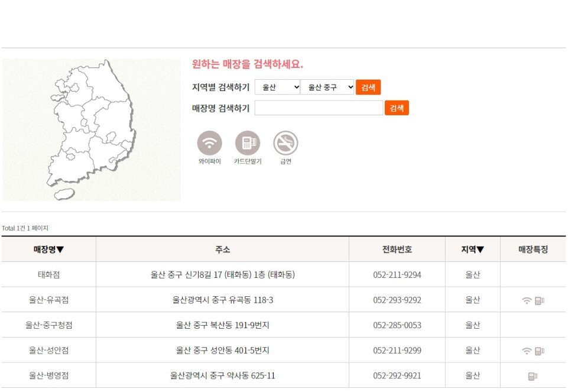Click phone number 052-293-9292
571x392 pixels.
(397, 300)
